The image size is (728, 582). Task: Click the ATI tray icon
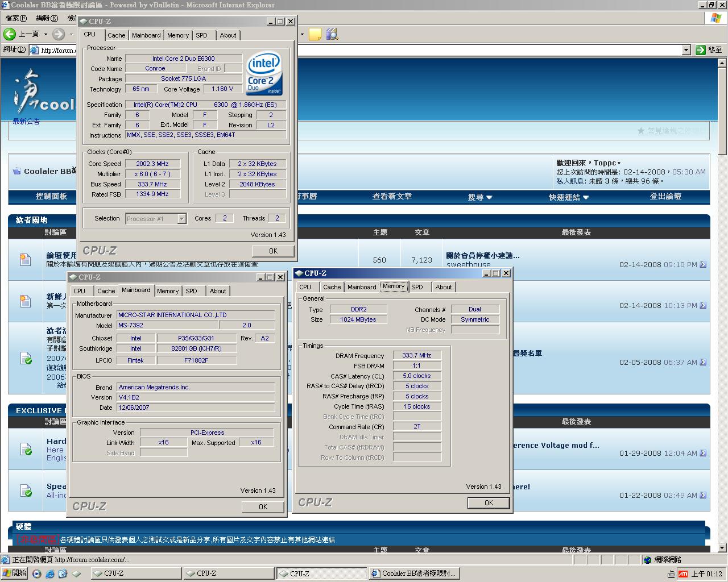[x=683, y=573]
